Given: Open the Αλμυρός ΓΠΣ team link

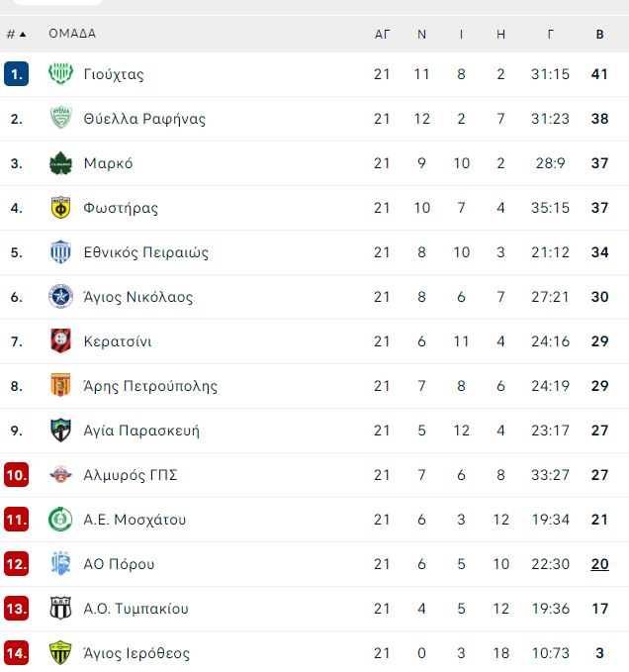Looking at the screenshot, I should tap(131, 475).
